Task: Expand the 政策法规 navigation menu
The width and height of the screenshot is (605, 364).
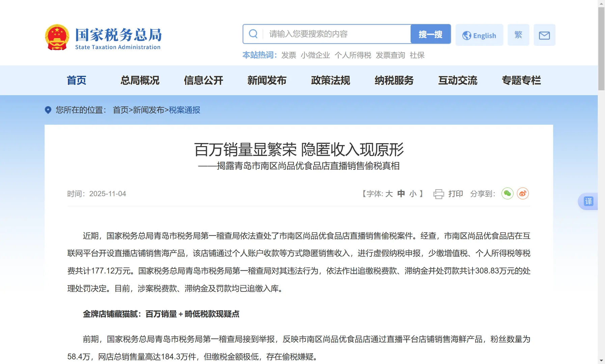Action: pyautogui.click(x=330, y=81)
